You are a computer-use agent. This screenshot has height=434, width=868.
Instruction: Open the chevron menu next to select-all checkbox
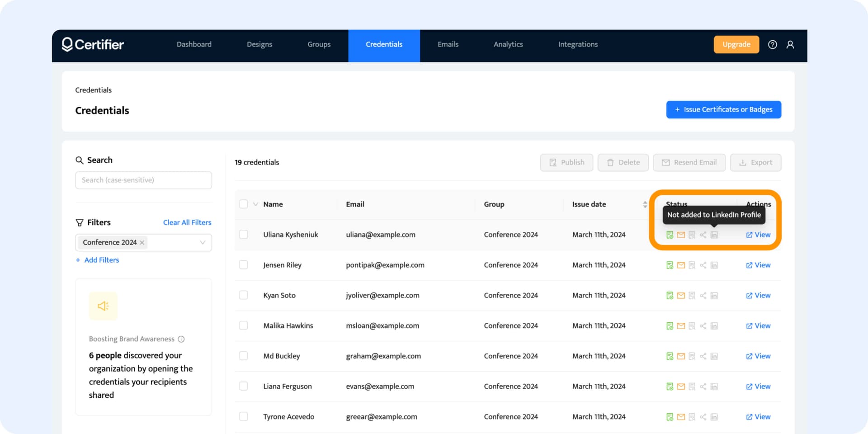256,204
